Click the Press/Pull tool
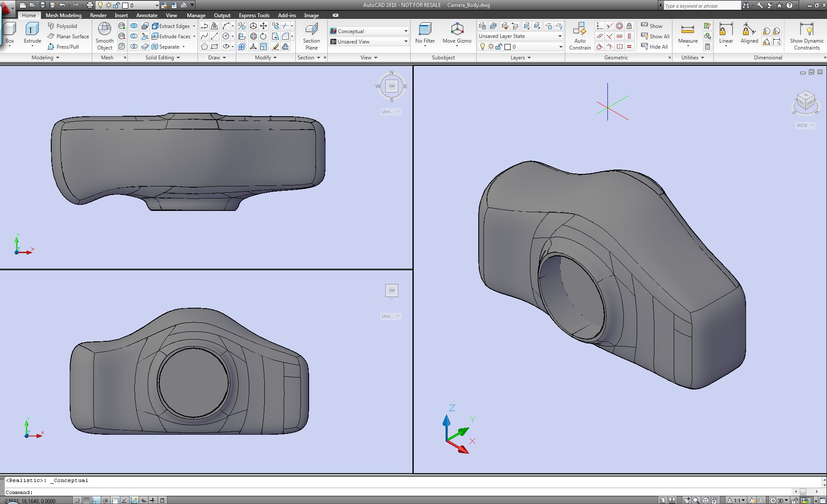The image size is (827, 504). click(63, 46)
